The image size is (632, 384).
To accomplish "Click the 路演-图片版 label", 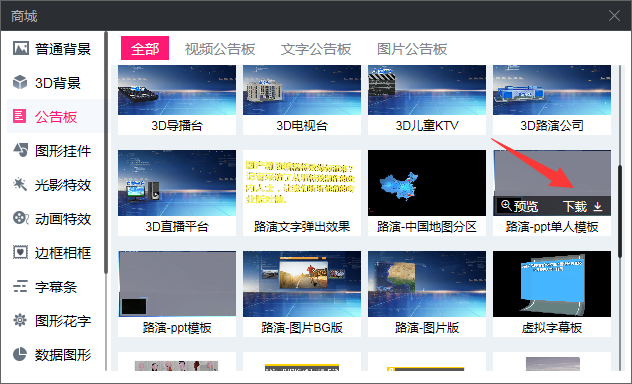I will click(x=427, y=328).
